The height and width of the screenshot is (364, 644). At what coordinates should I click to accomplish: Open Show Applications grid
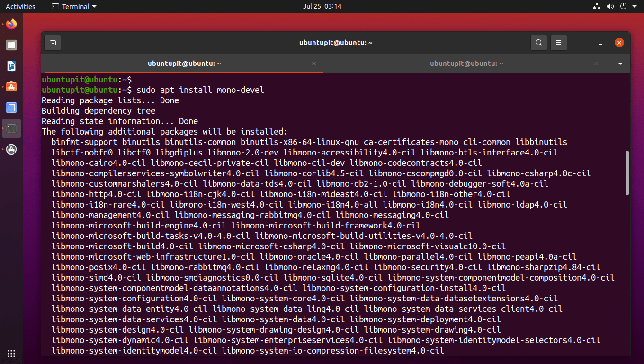[11, 353]
